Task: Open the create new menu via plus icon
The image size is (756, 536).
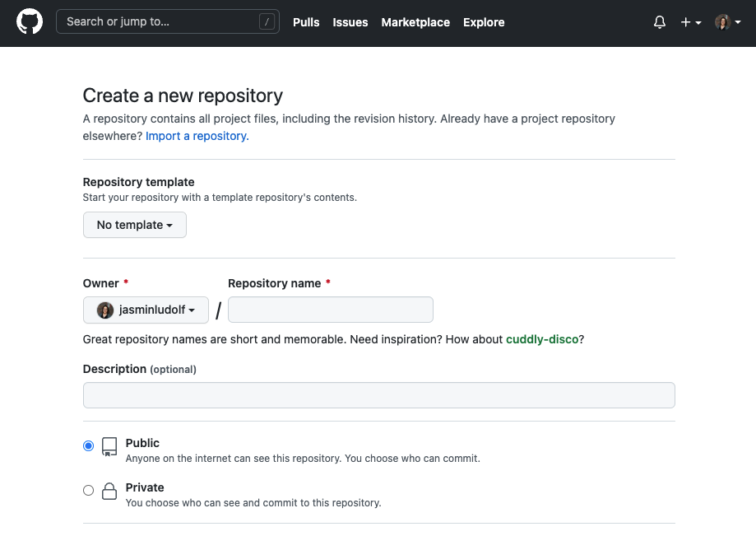Action: tap(689, 22)
